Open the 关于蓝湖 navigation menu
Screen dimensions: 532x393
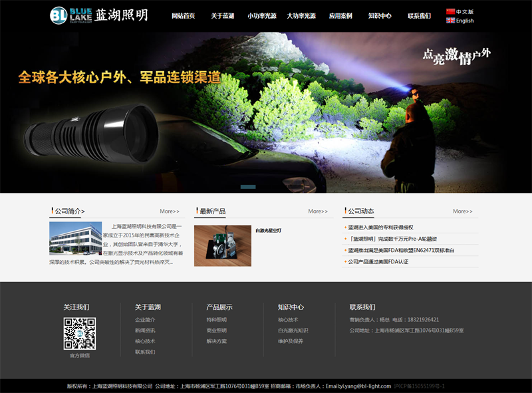(222, 16)
